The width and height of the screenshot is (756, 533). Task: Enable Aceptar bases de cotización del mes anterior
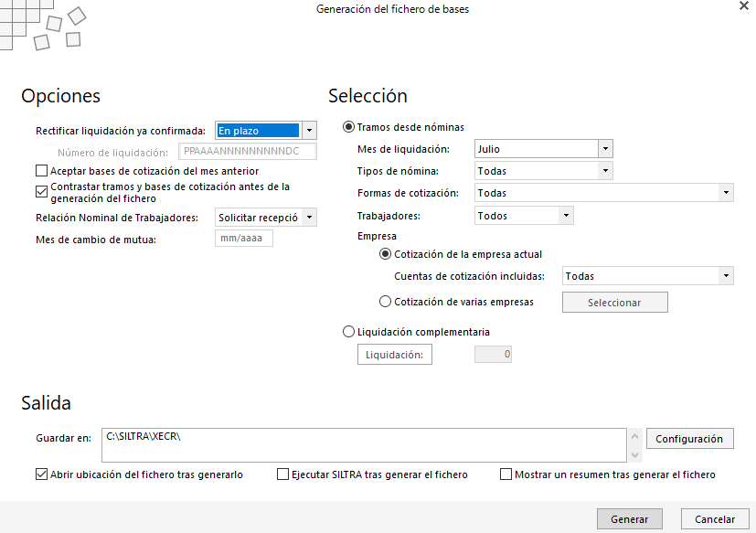point(42,171)
